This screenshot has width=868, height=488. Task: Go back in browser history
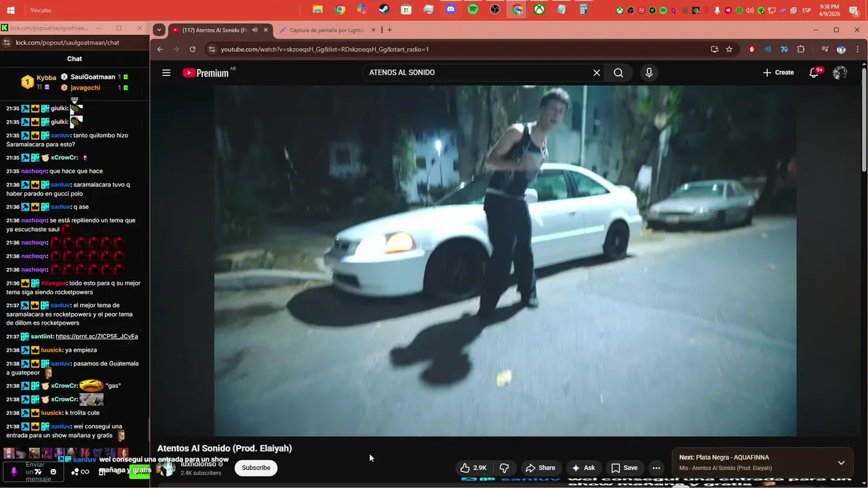[x=160, y=49]
